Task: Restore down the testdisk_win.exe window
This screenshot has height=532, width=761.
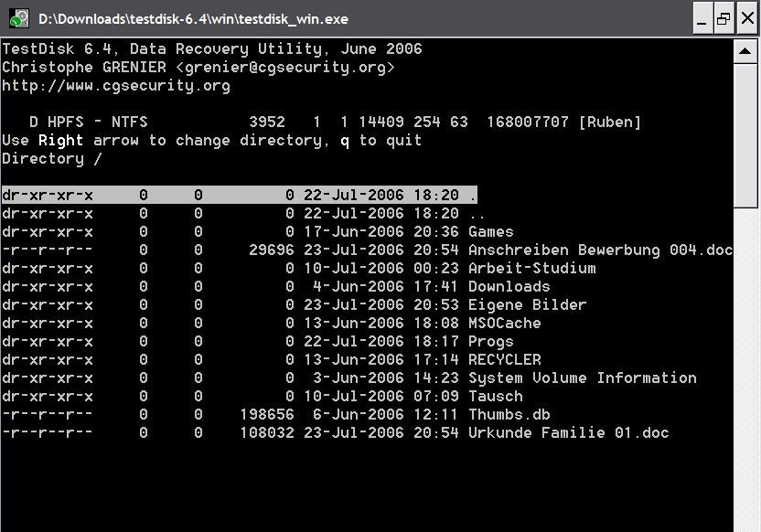Action: tap(723, 18)
